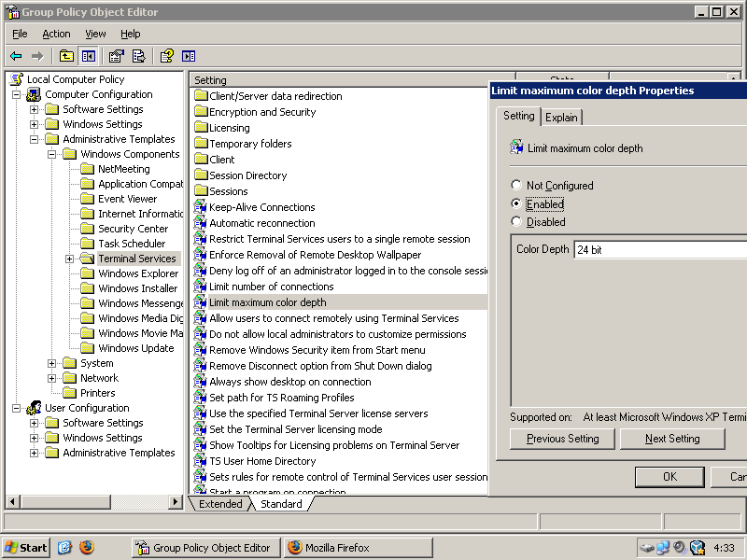The image size is (747, 560).
Task: Click the Internet Explorer quick launch icon
Action: tap(64, 548)
